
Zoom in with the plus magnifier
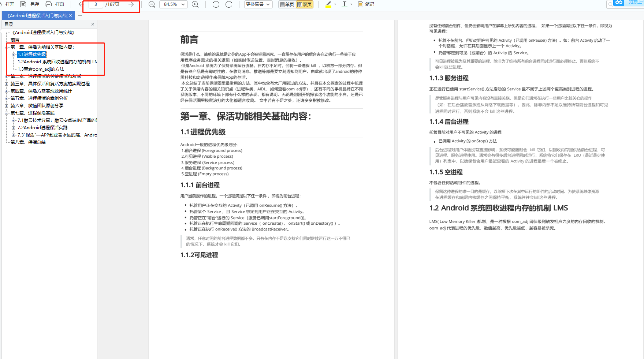click(x=196, y=4)
